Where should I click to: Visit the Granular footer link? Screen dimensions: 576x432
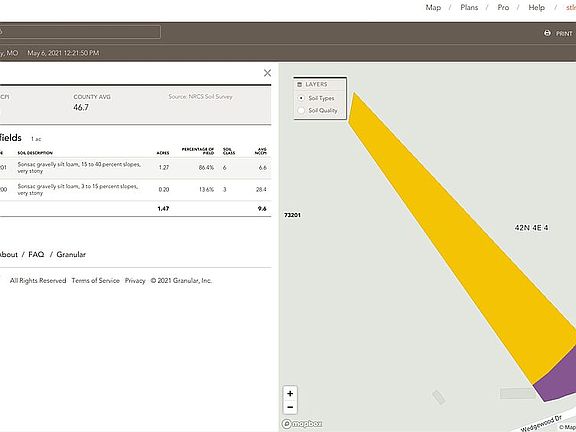point(71,254)
